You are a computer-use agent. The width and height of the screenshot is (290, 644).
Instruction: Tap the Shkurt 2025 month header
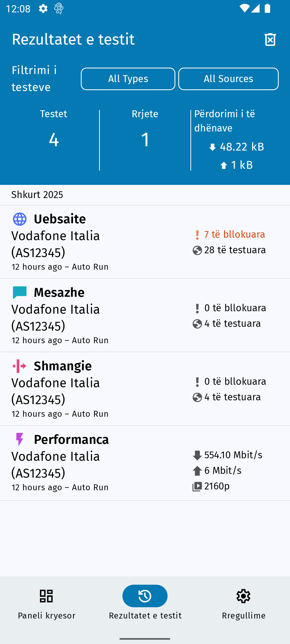click(37, 195)
